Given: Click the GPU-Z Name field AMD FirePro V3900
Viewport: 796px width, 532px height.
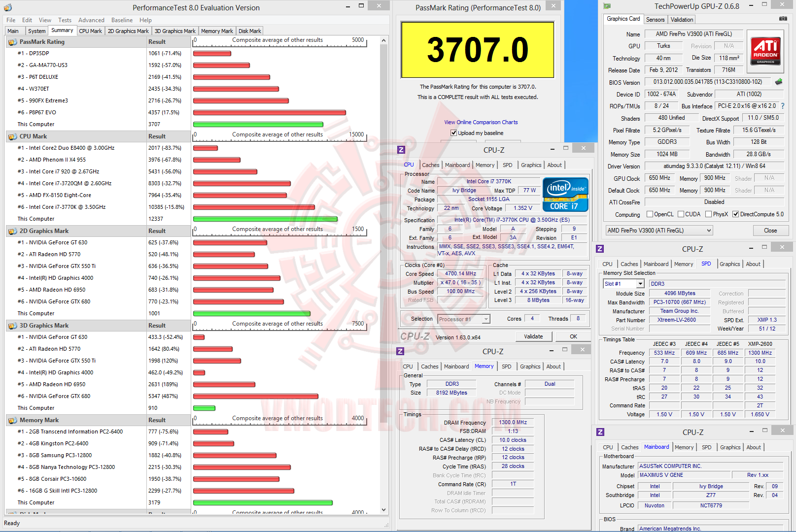Looking at the screenshot, I should pos(693,34).
